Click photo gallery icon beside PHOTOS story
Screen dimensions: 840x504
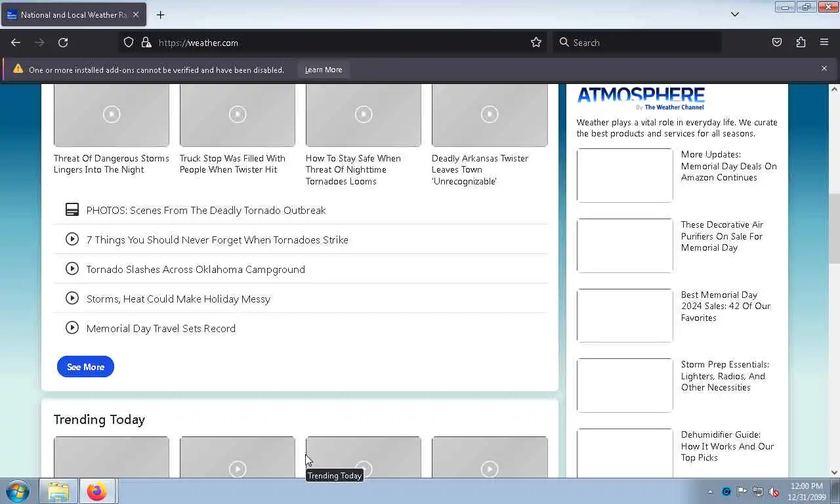pos(72,210)
